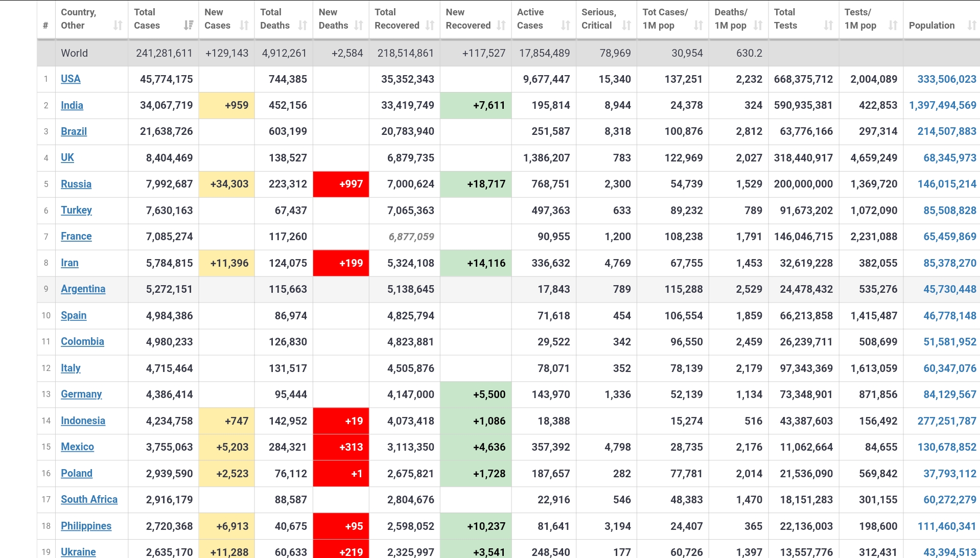
Task: Follow the Russia link
Action: point(76,184)
